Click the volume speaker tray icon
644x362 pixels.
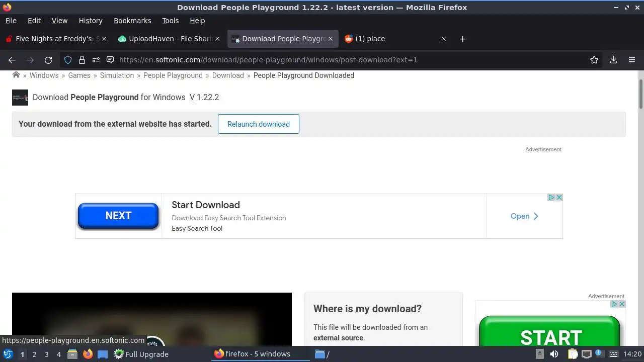pyautogui.click(x=554, y=354)
